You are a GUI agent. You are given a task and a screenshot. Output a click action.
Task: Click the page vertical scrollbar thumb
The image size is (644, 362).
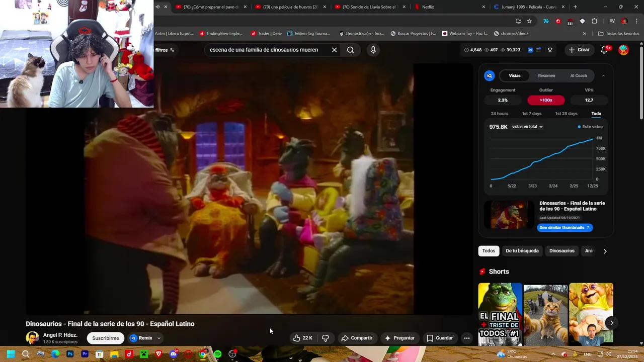tap(641, 83)
